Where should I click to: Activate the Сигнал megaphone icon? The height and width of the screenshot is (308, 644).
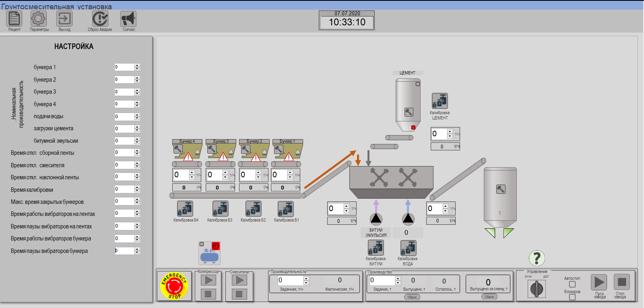point(128,19)
